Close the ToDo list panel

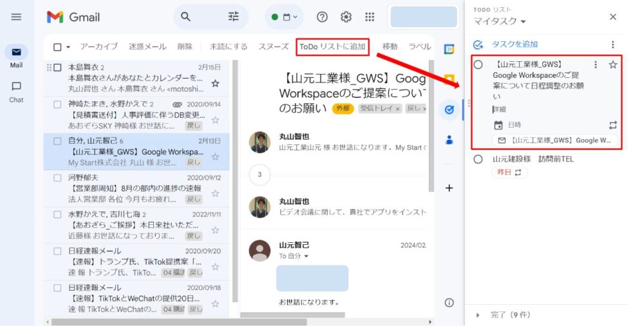pos(613,17)
